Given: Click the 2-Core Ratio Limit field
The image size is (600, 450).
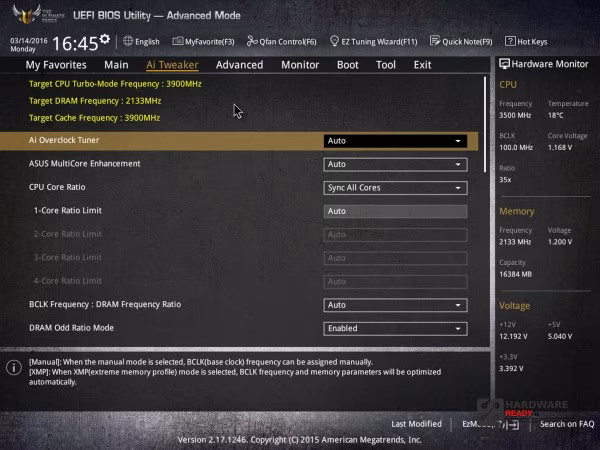Looking at the screenshot, I should pyautogui.click(x=395, y=235).
